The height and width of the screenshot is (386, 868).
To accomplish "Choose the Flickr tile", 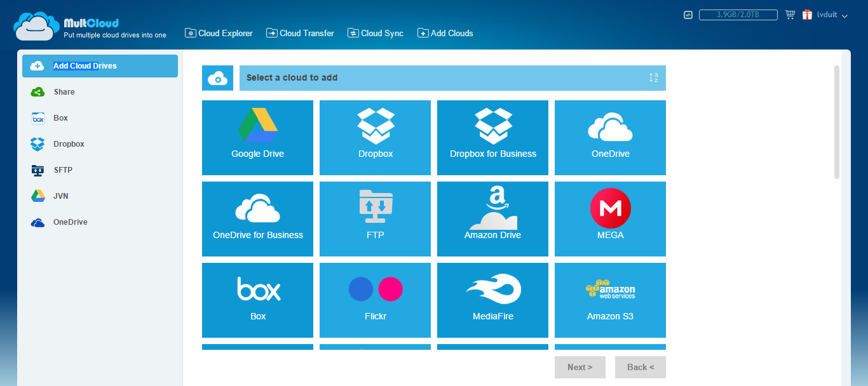I will [375, 300].
